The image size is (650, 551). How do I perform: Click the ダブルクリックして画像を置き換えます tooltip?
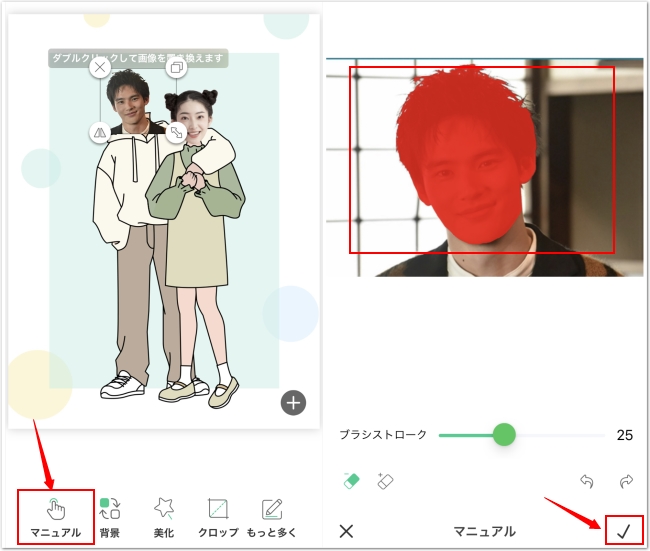click(138, 58)
